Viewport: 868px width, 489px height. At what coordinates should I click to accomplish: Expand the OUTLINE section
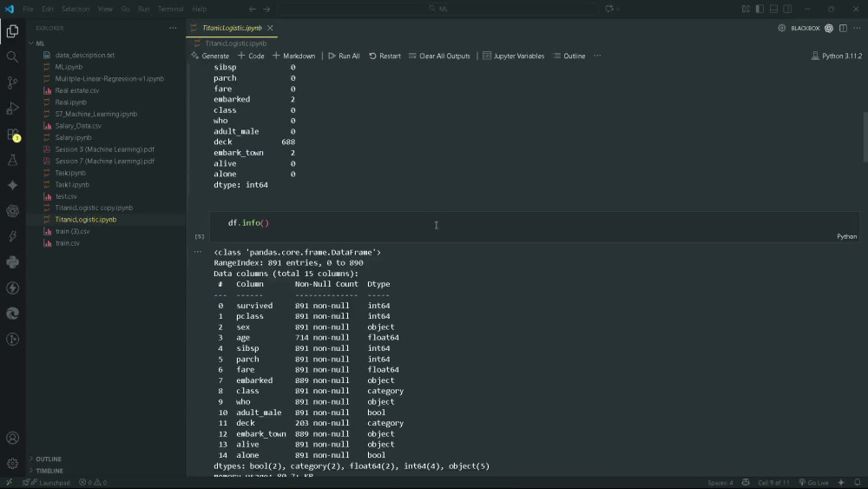[48, 459]
